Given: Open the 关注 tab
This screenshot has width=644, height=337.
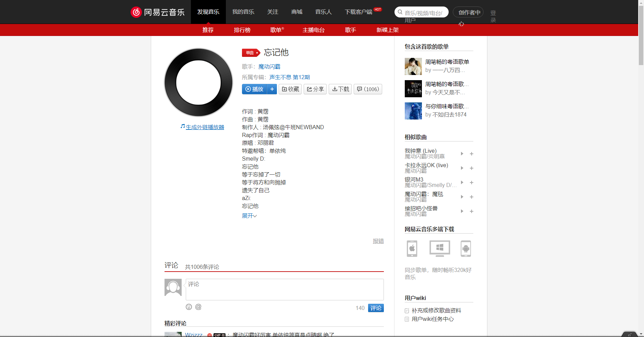Looking at the screenshot, I should [273, 12].
